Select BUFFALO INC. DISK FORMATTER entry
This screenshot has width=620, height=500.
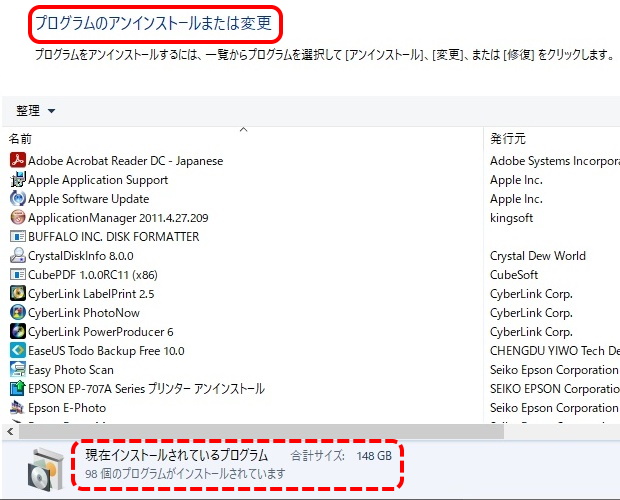pos(113,237)
